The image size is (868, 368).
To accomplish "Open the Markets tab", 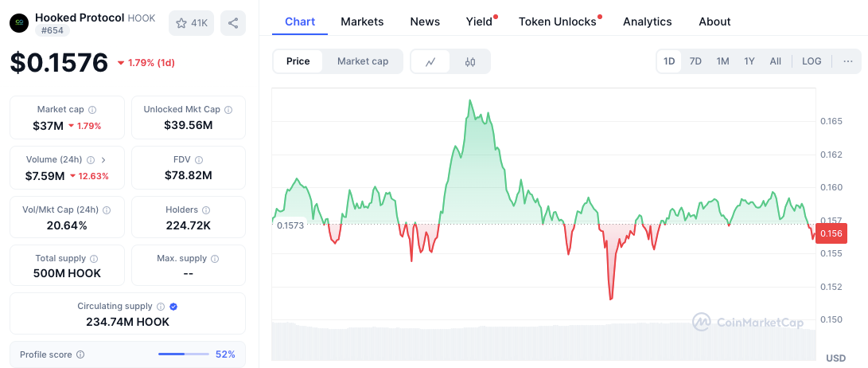I will [362, 22].
